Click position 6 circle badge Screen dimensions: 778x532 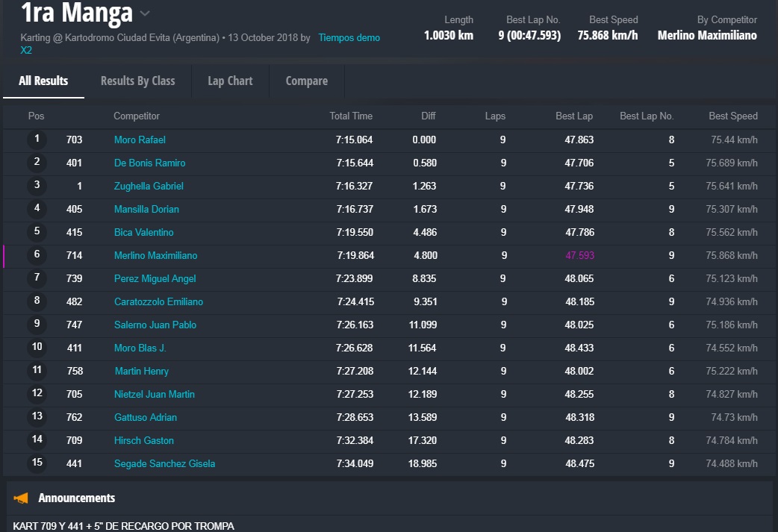pyautogui.click(x=37, y=255)
